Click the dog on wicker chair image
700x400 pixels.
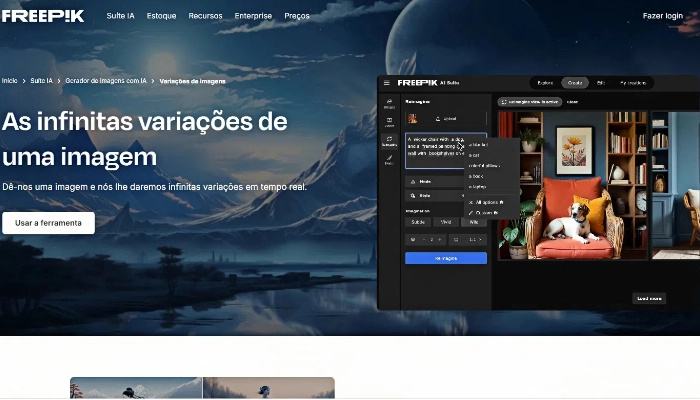pos(572,185)
